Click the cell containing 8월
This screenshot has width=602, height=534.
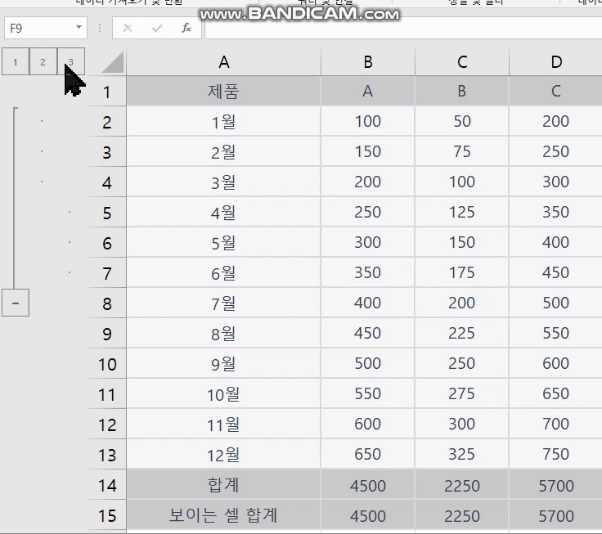pyautogui.click(x=224, y=334)
